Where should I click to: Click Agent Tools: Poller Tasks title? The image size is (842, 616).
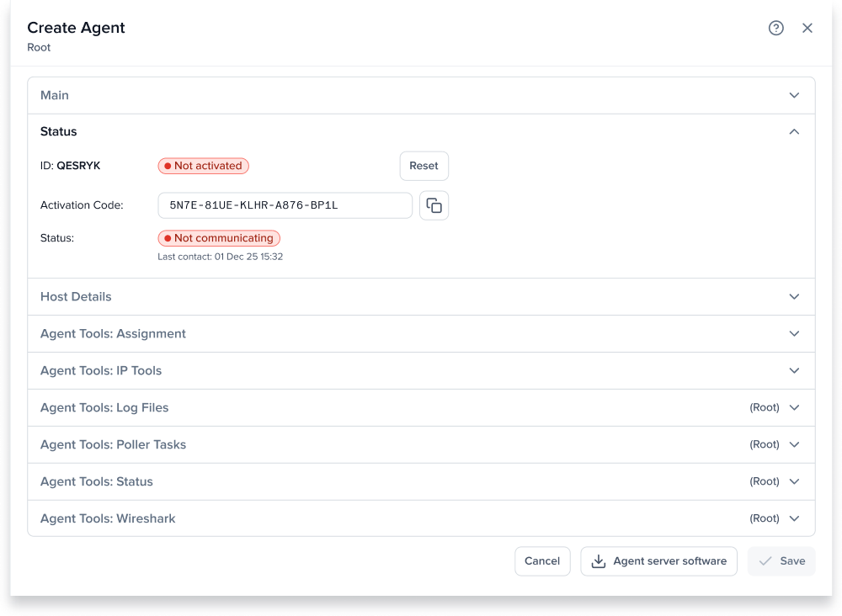coord(114,445)
